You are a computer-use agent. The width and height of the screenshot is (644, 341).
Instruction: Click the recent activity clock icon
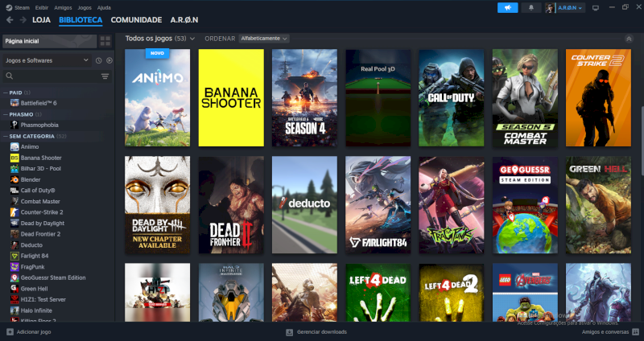(98, 60)
